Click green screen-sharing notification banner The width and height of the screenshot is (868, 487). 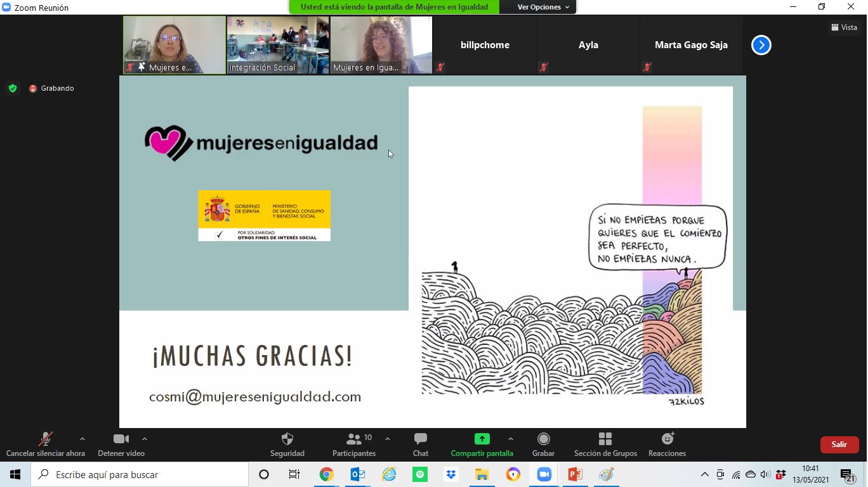[394, 7]
